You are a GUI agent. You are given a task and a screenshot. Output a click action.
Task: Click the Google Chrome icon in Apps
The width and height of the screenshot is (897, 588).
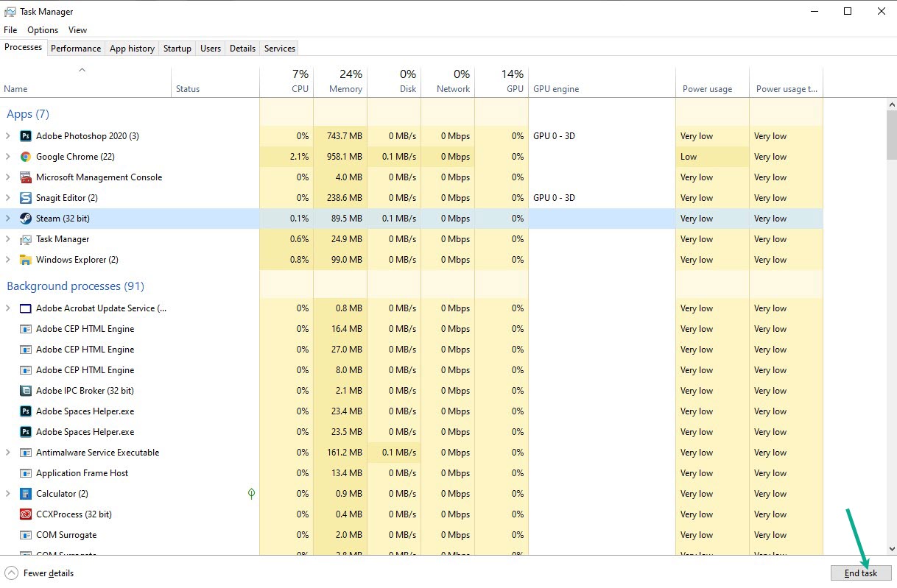point(26,157)
